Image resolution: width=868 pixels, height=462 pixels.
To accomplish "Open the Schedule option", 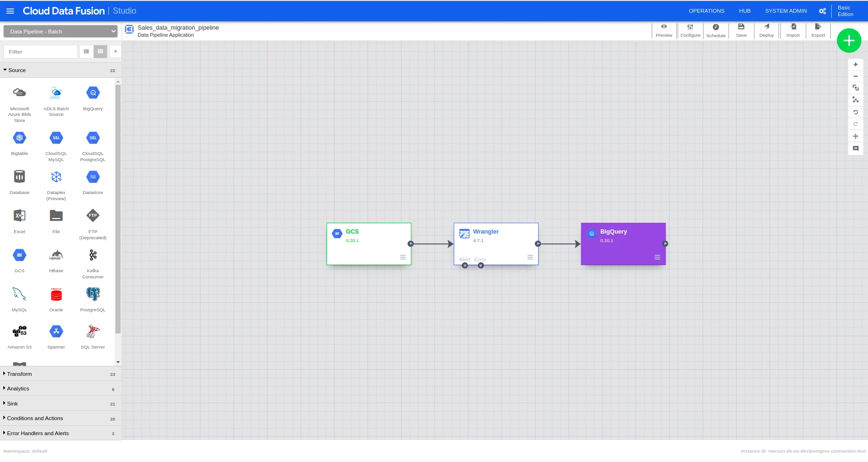I will (716, 31).
